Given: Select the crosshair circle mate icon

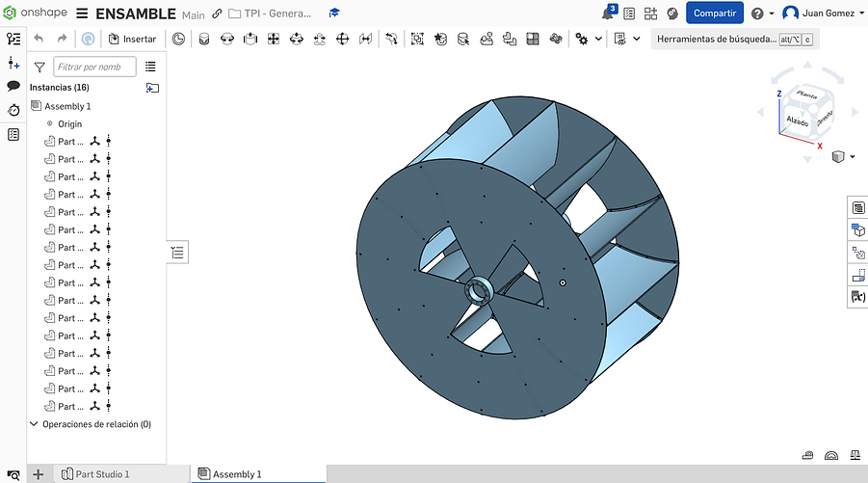Looking at the screenshot, I should [343, 39].
